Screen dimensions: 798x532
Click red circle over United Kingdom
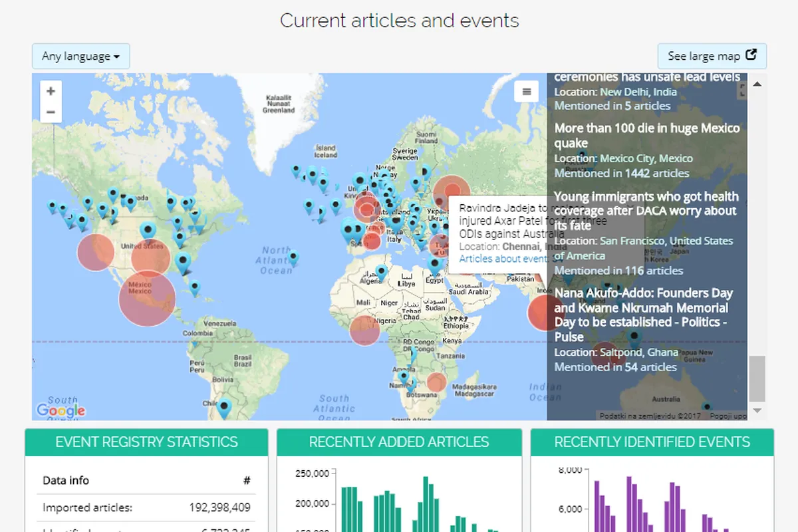[366, 209]
